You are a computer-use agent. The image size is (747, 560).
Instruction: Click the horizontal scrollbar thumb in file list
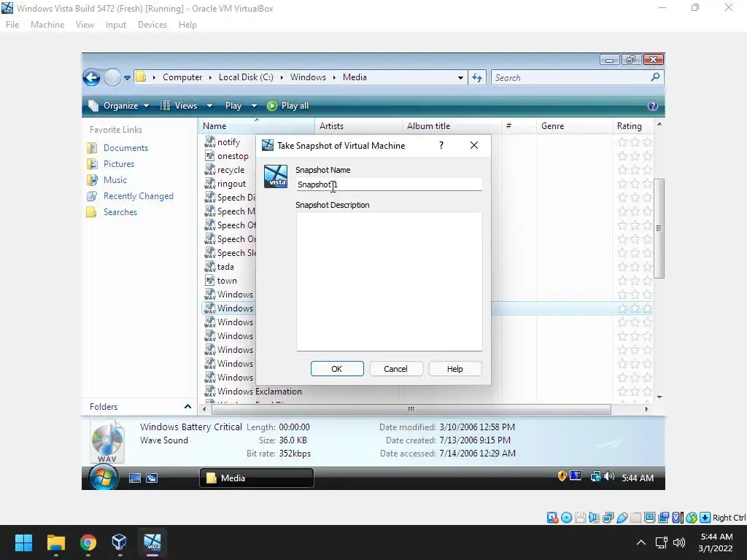pos(411,409)
